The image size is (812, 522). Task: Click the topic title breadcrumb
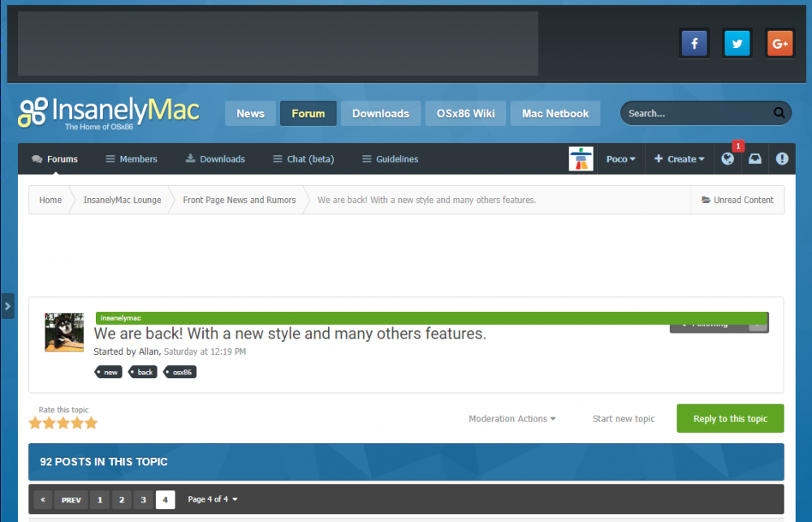[427, 200]
